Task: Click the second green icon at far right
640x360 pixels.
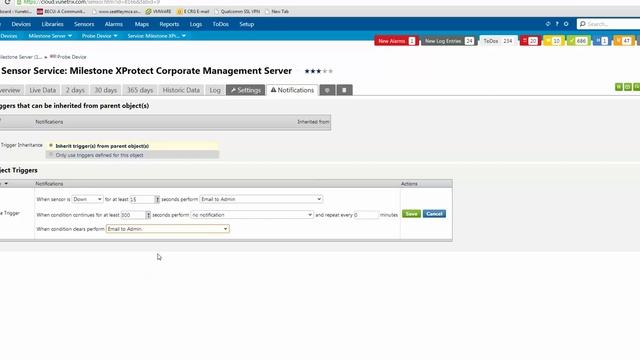Action: pyautogui.click(x=628, y=87)
